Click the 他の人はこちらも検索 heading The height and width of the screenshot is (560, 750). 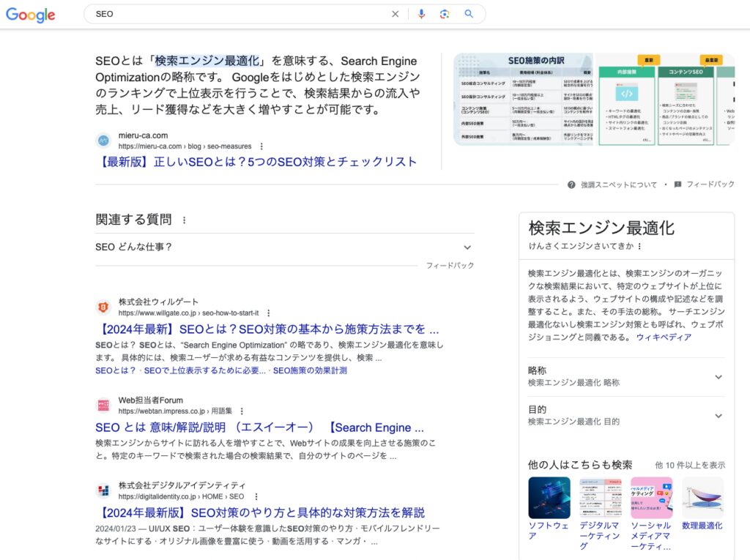point(580,465)
